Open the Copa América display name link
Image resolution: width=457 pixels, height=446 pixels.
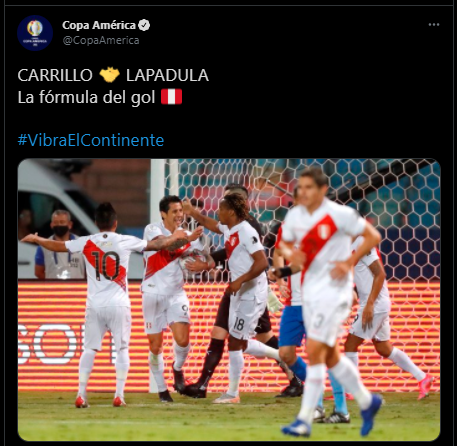pyautogui.click(x=99, y=25)
